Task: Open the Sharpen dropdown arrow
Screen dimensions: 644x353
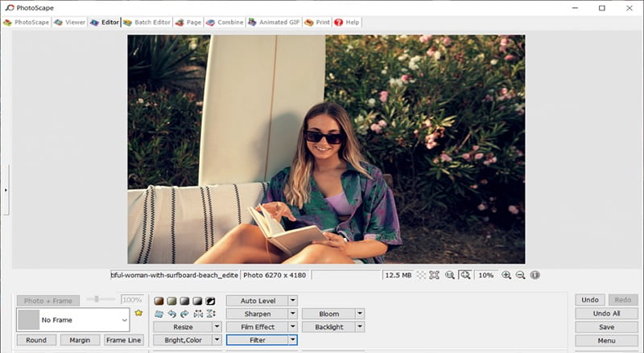Action: (293, 314)
